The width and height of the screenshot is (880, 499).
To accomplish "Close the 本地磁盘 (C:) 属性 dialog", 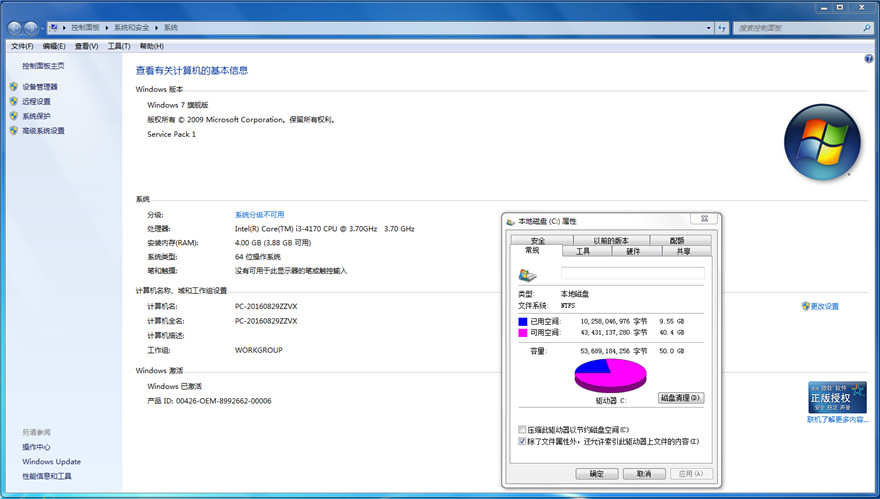I will click(x=704, y=219).
